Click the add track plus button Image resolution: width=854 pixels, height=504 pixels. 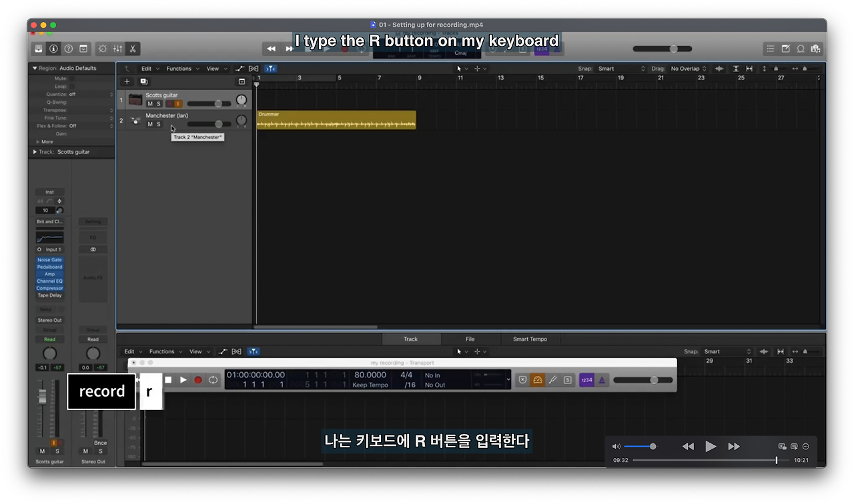[127, 81]
